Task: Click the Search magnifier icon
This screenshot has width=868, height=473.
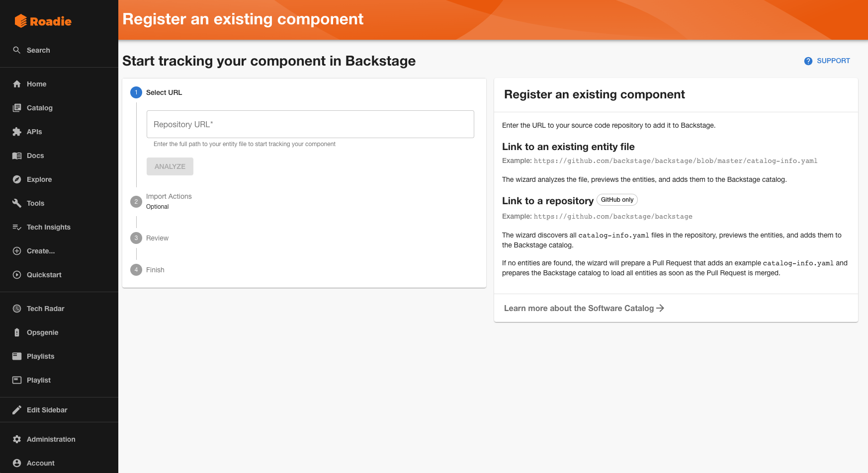Action: coord(17,50)
